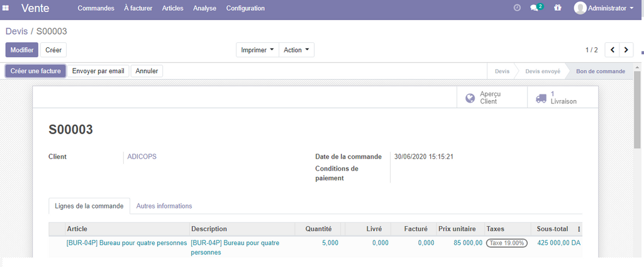Open the conversations chat icon

click(535, 8)
